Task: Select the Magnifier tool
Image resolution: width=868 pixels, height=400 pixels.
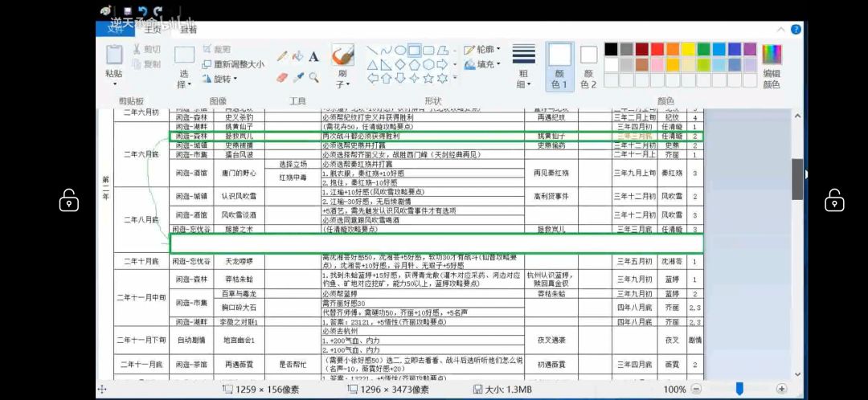Action: 314,77
